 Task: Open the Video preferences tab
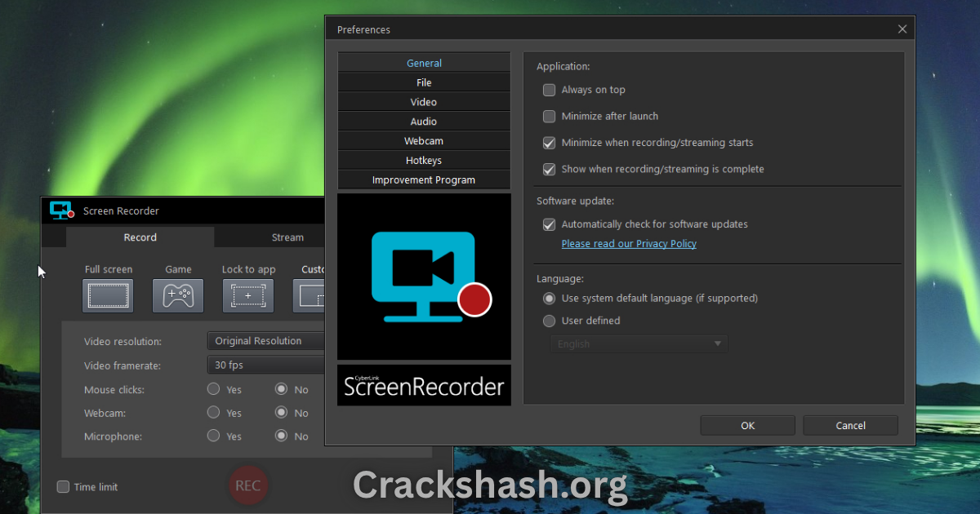[424, 102]
